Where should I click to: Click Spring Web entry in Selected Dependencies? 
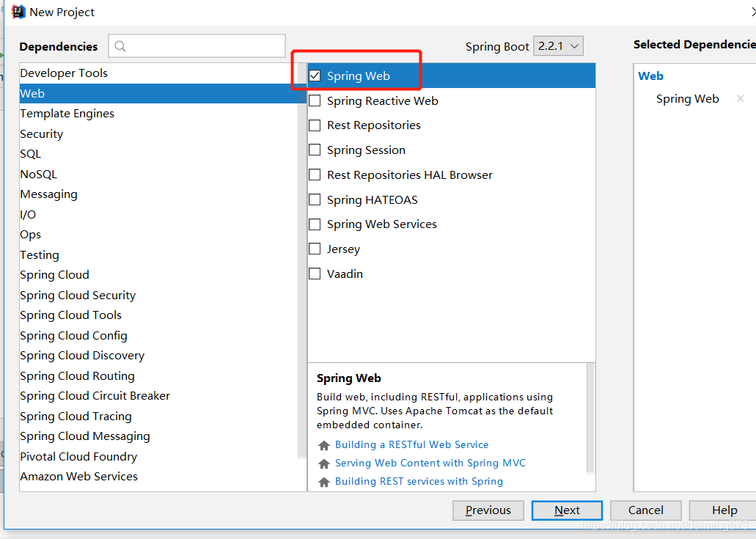[688, 99]
